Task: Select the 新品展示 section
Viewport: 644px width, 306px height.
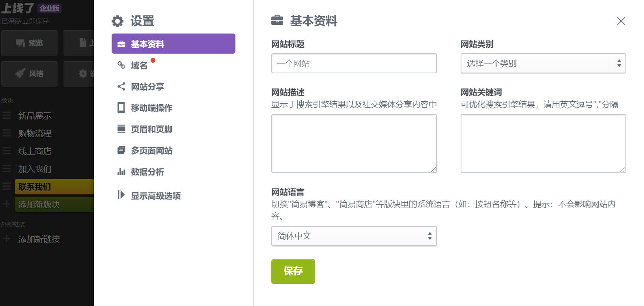Action: tap(35, 116)
